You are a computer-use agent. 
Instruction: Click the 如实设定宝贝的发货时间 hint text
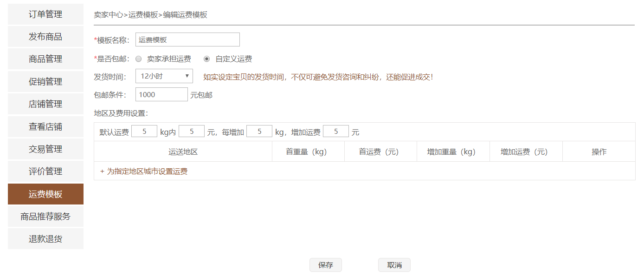click(318, 77)
